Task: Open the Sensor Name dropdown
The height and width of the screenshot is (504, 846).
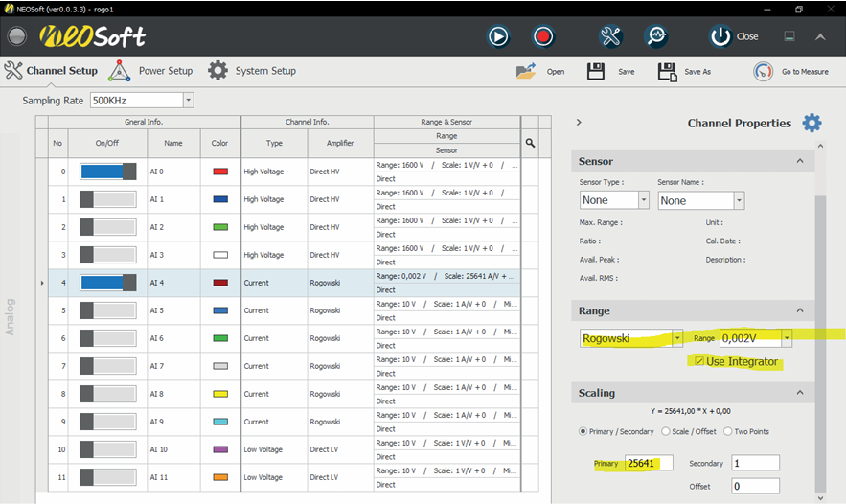Action: (x=739, y=200)
